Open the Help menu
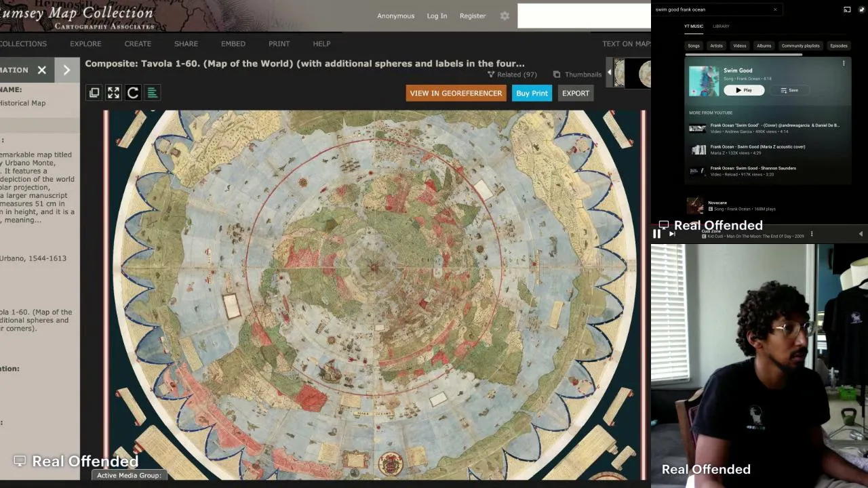 [x=321, y=44]
